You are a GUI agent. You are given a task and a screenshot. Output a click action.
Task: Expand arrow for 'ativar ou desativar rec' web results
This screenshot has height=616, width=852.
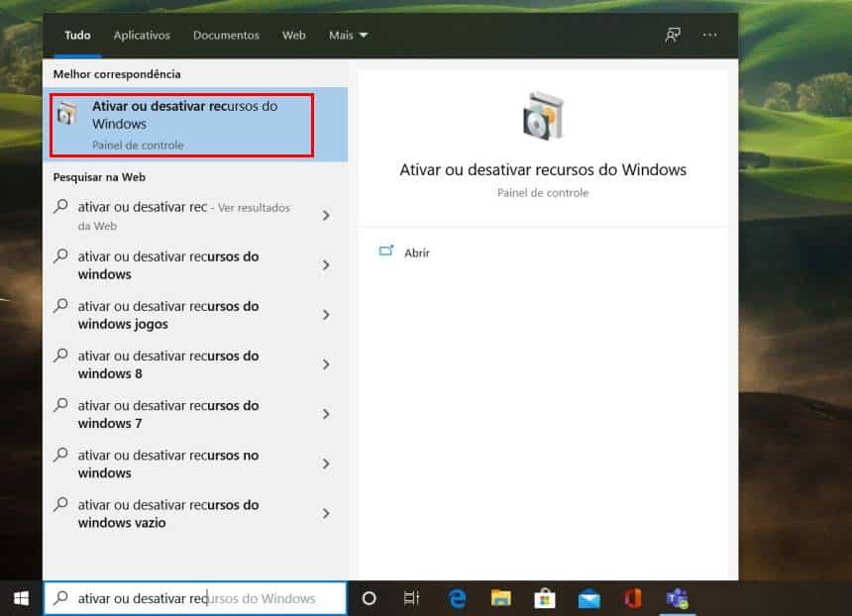click(x=326, y=216)
